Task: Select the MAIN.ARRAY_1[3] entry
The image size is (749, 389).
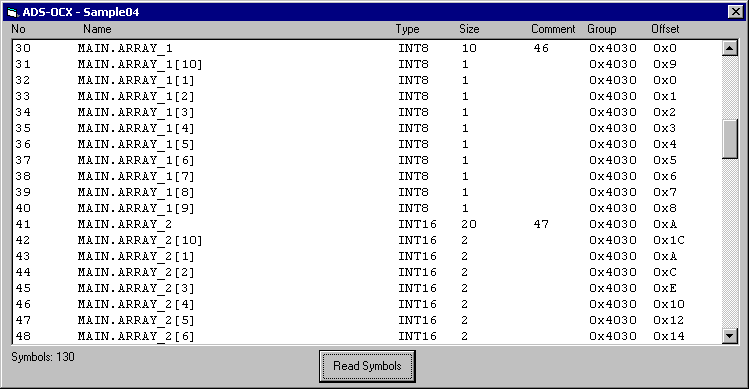Action: pyautogui.click(x=136, y=112)
